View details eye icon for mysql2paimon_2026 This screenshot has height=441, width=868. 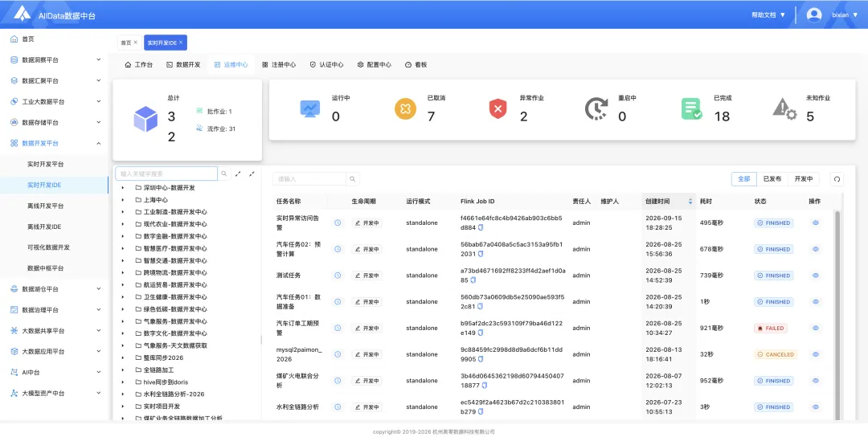[x=816, y=354]
